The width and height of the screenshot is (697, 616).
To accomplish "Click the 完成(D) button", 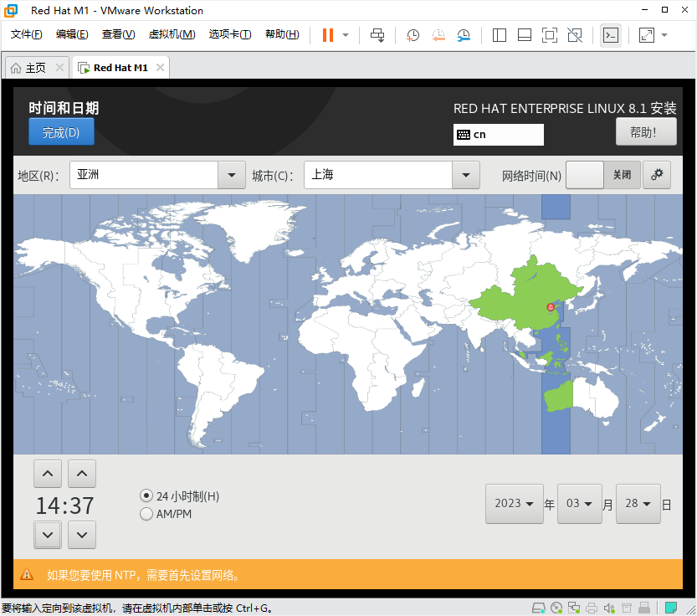I will click(61, 131).
